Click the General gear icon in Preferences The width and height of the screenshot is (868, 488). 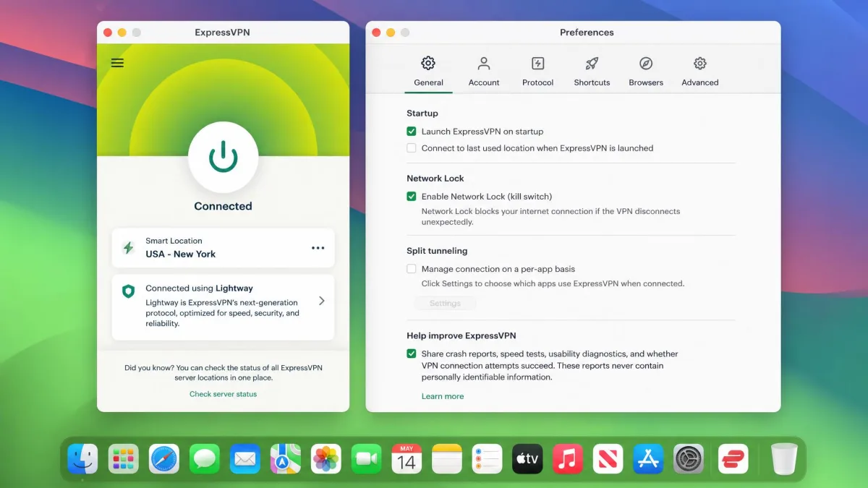(x=428, y=64)
